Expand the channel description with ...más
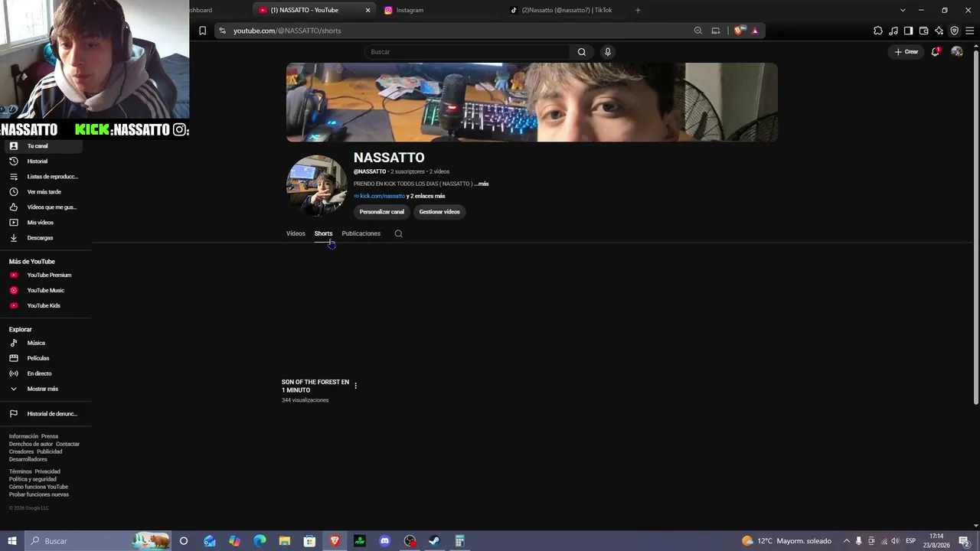 point(481,184)
